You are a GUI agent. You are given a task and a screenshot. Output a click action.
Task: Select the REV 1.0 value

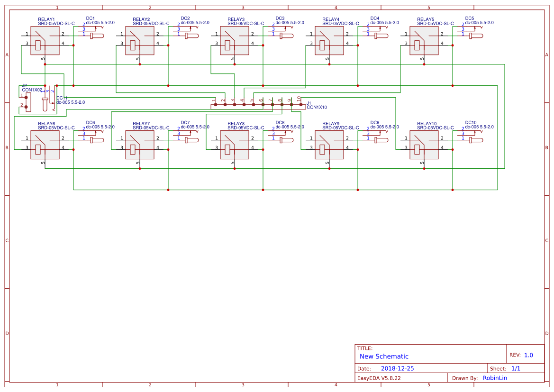click(528, 355)
